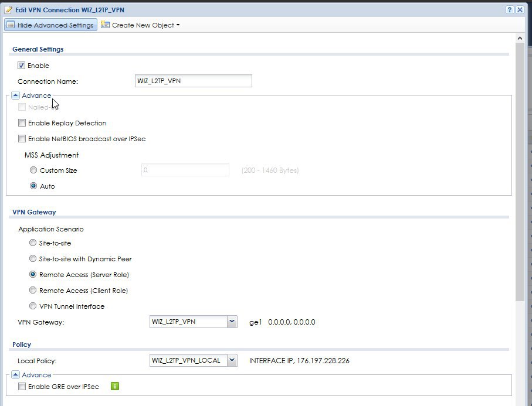This screenshot has width=532, height=406.
Task: Click the green info icon beside GRE
Action: pyautogui.click(x=115, y=386)
